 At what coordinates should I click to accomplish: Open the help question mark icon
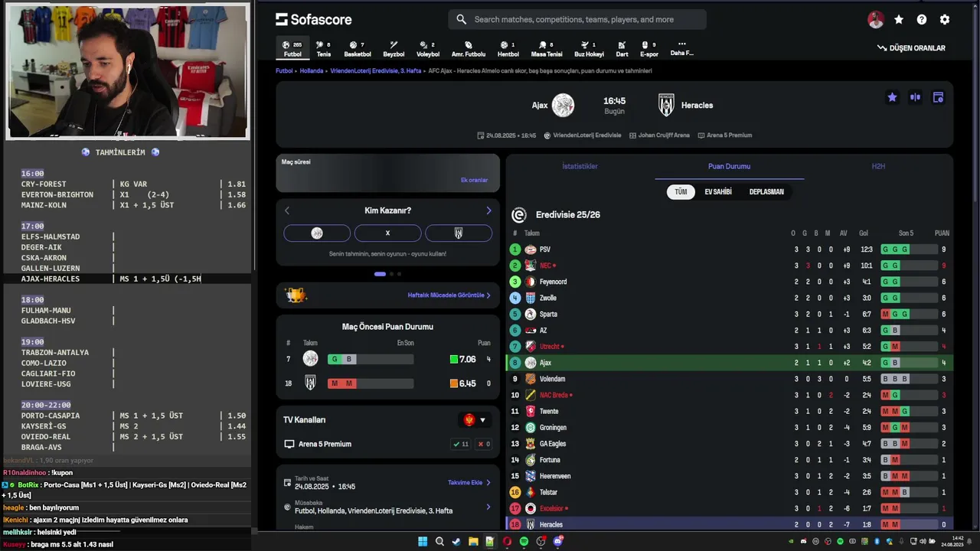click(x=922, y=20)
